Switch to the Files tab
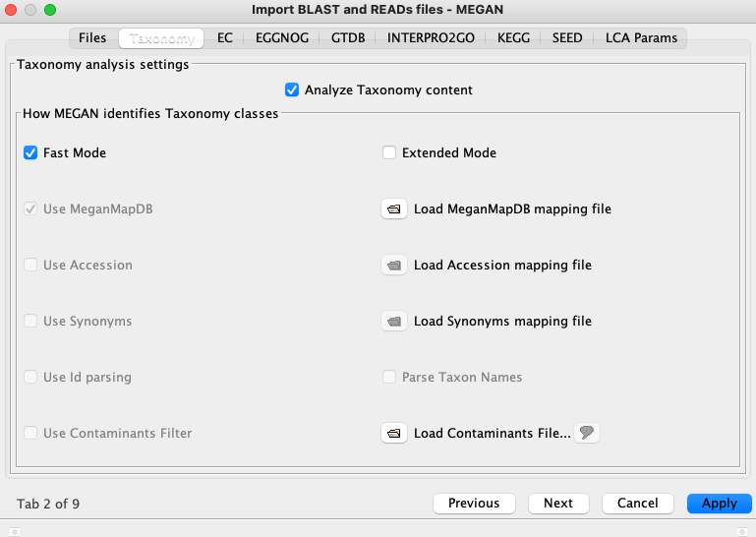The height and width of the screenshot is (537, 756). coord(92,38)
